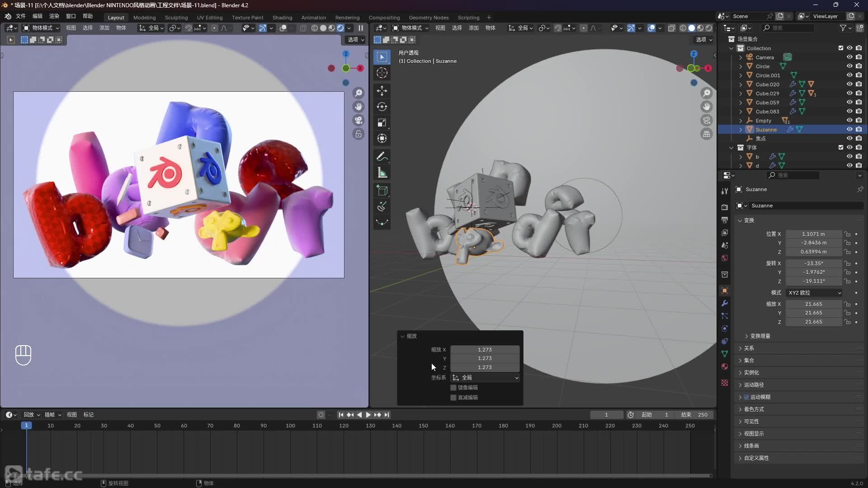The height and width of the screenshot is (488, 868).
Task: Toggle Motion Blur checkbox
Action: [x=746, y=397]
